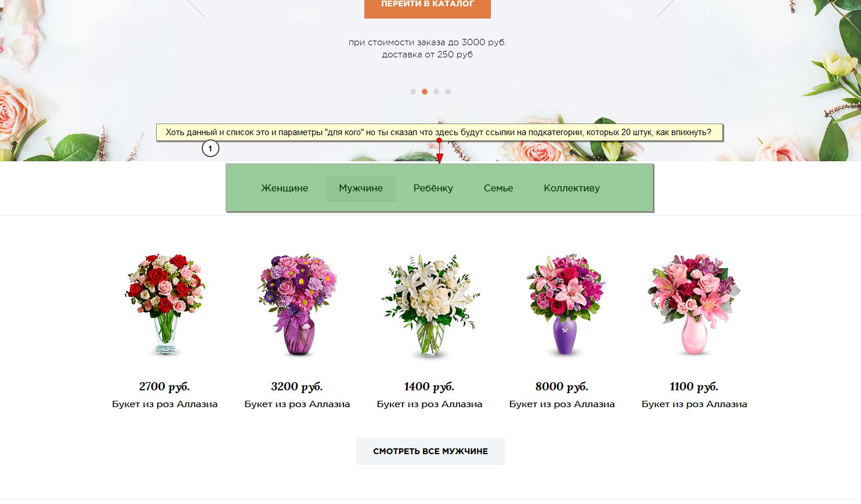Select the Ребёнку tab

click(x=433, y=188)
